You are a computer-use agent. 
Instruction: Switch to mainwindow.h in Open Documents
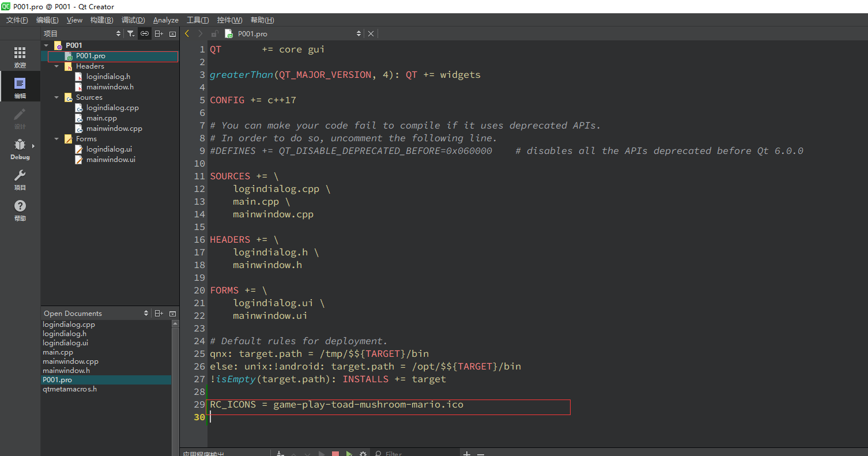[66, 371]
